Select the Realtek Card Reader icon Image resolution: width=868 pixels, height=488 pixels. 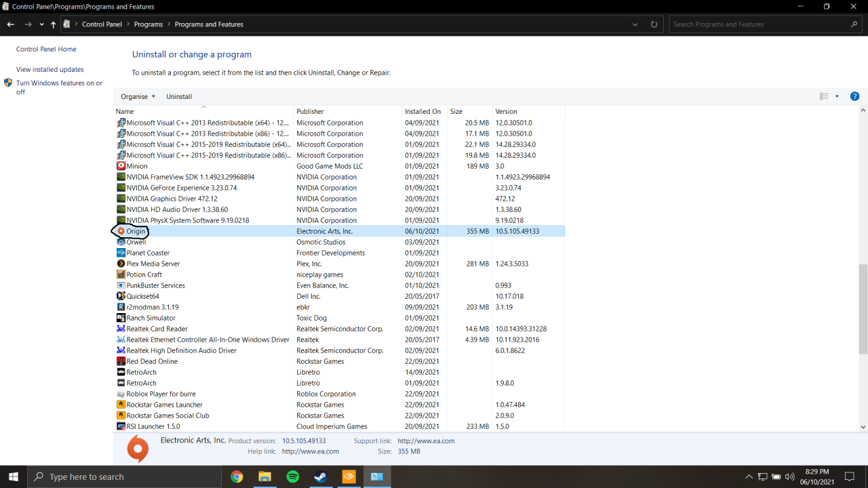click(x=121, y=329)
